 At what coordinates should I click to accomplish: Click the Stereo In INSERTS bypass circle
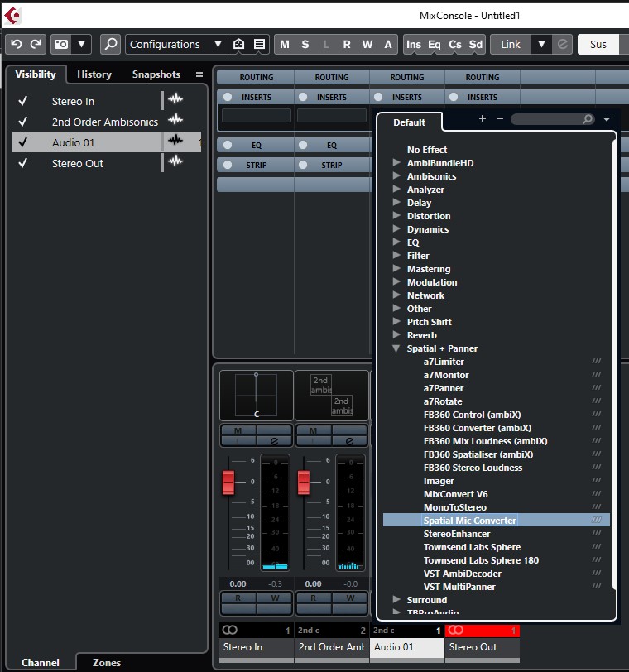coord(228,97)
